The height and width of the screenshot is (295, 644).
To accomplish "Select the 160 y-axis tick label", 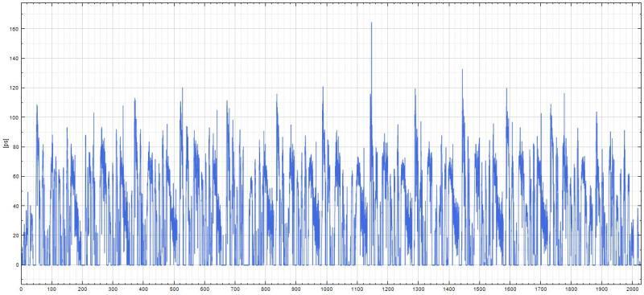I will pyautogui.click(x=14, y=29).
